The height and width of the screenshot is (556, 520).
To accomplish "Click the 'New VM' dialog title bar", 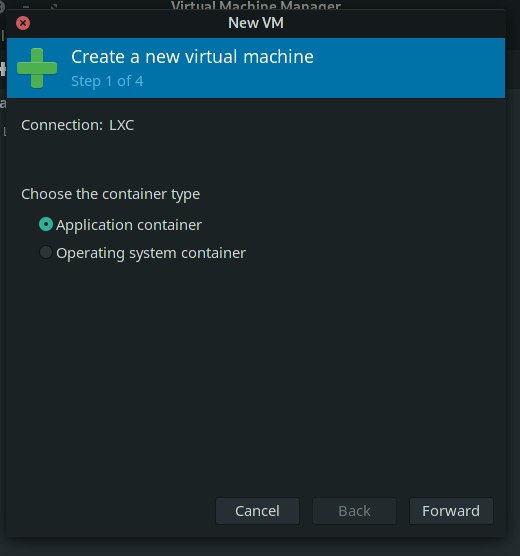I will (256, 23).
